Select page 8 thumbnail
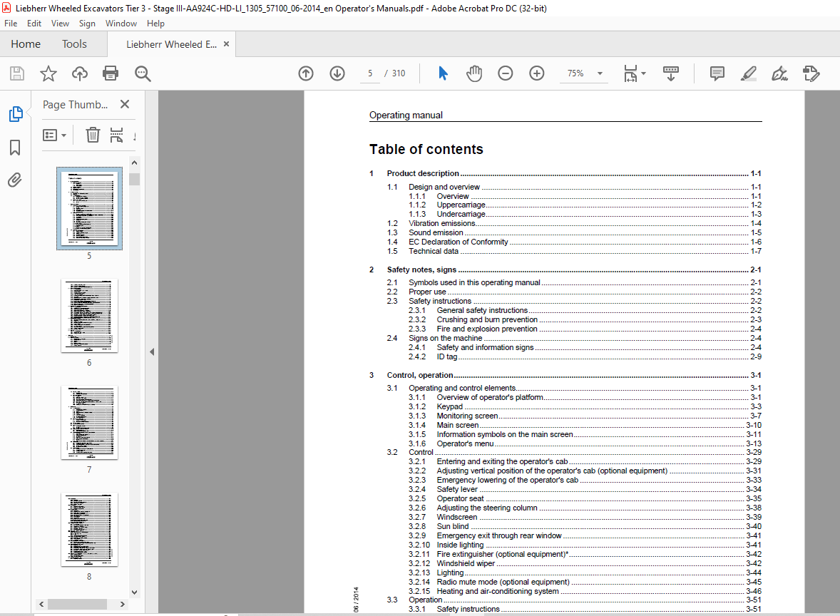 [89, 529]
